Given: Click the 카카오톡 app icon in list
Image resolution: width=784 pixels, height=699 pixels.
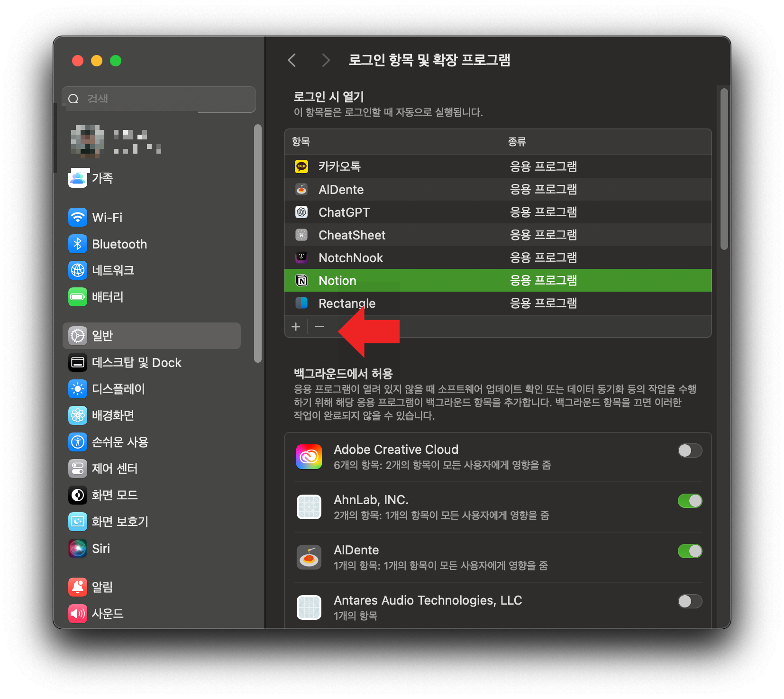Looking at the screenshot, I should tap(301, 166).
